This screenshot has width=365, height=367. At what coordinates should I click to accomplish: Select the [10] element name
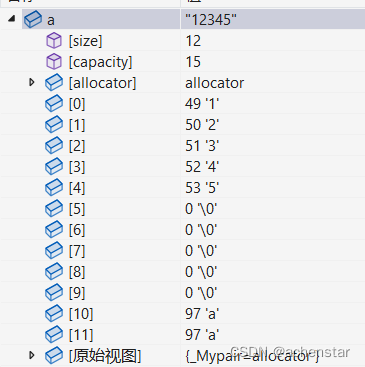(x=81, y=314)
